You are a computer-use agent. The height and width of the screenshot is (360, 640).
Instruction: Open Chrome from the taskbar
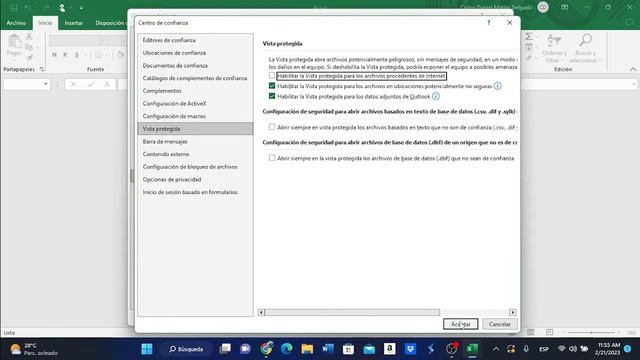[266, 349]
